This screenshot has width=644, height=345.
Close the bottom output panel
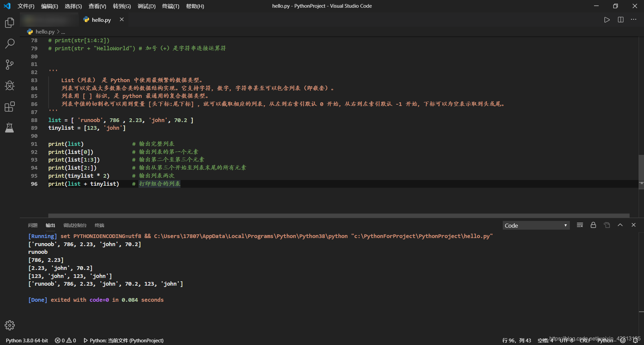634,225
